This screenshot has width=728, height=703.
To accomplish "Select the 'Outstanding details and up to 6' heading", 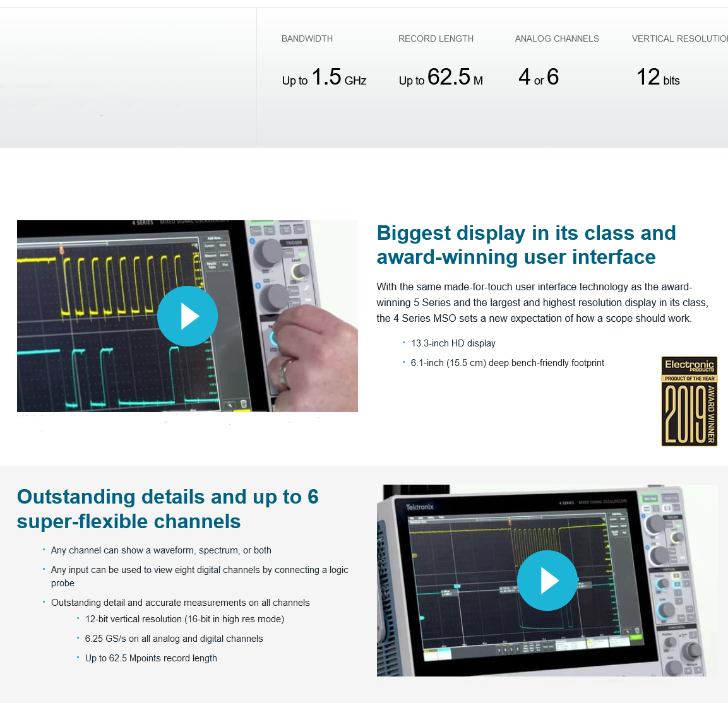I will (167, 509).
